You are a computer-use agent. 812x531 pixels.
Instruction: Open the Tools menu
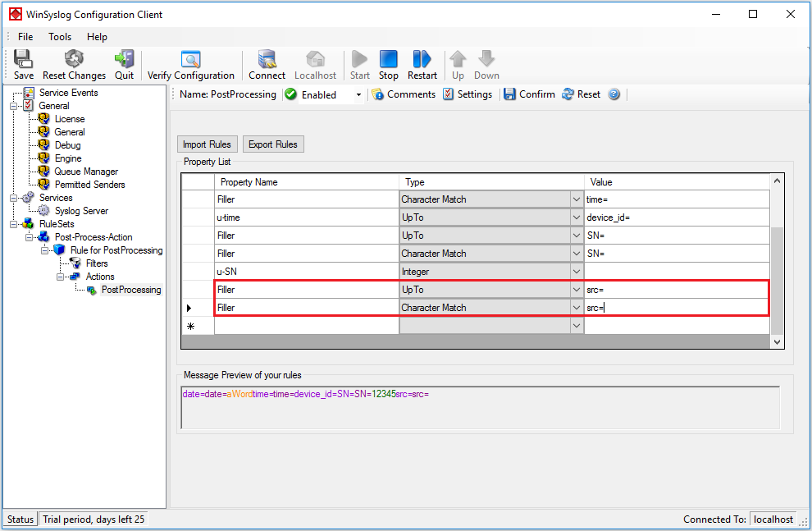[60, 37]
